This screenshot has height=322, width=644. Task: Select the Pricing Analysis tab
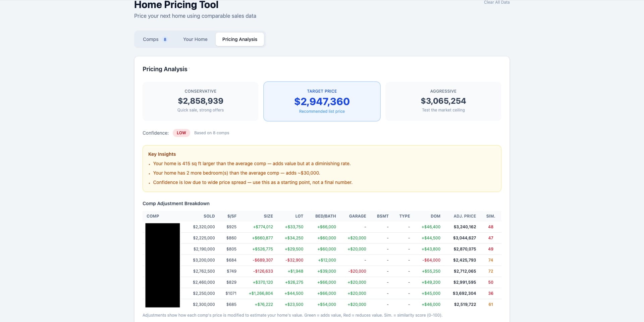click(x=239, y=39)
